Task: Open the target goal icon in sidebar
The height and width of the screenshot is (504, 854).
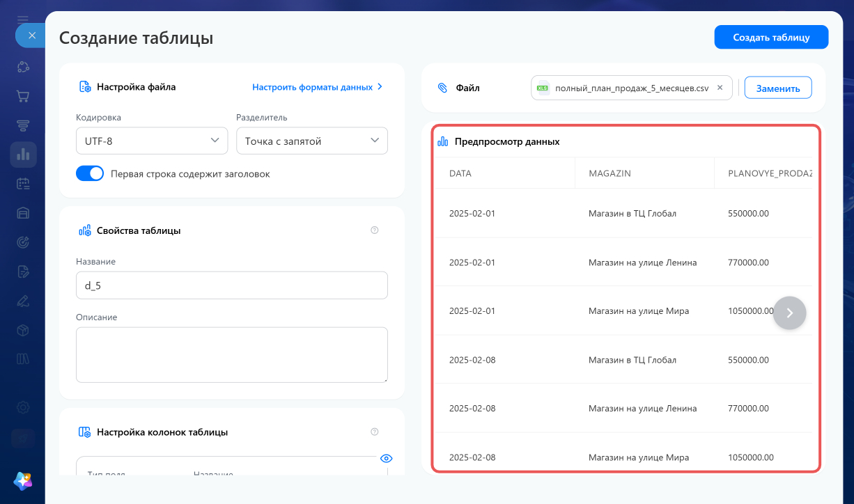Action: [23, 242]
